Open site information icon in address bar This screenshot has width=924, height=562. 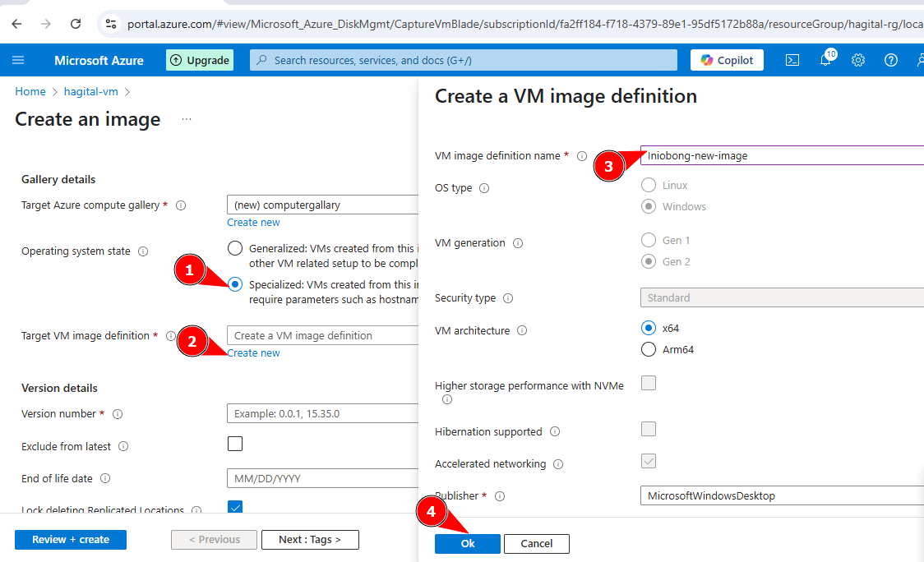111,24
